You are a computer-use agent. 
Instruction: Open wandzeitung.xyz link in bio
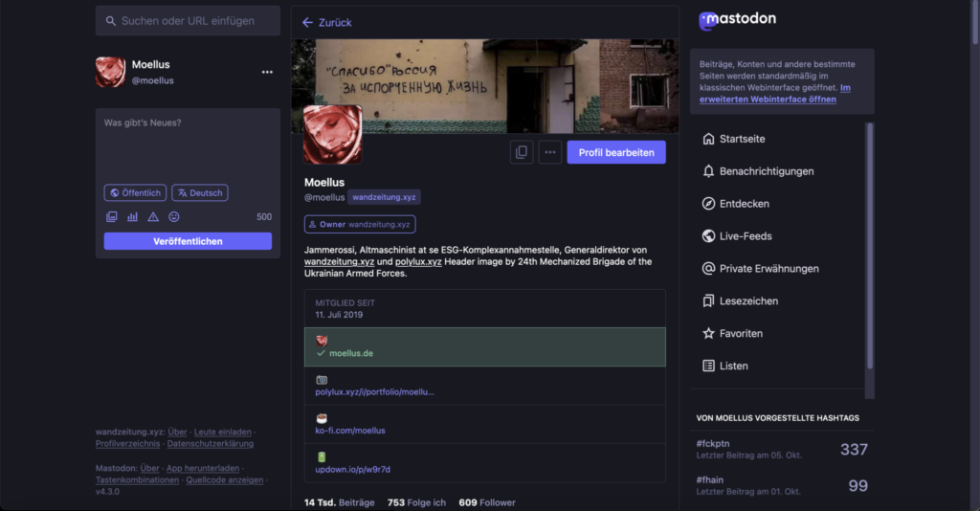click(x=339, y=262)
